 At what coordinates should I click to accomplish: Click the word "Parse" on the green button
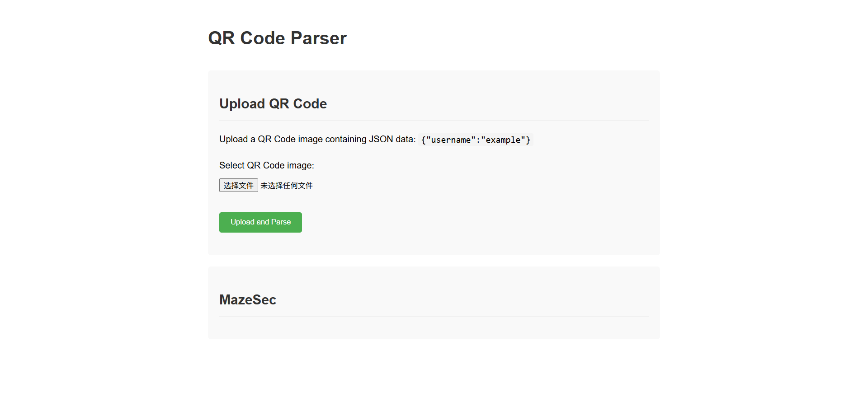click(281, 222)
